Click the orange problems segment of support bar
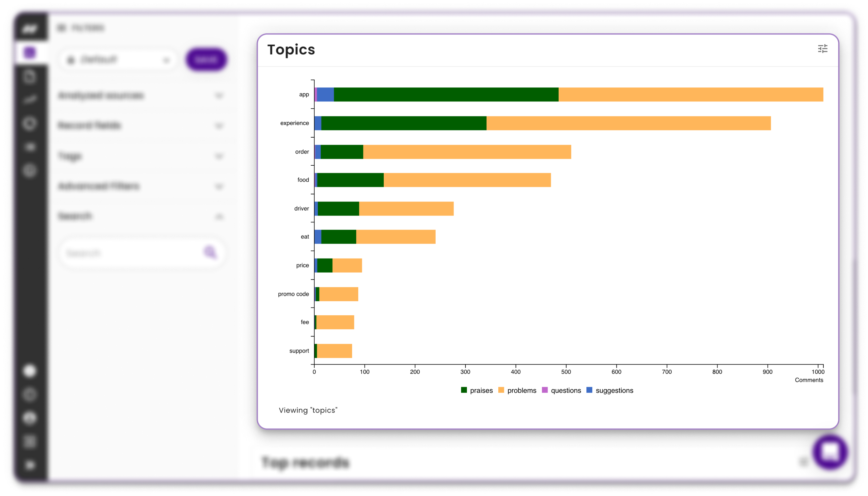The width and height of the screenshot is (868, 496). pos(335,351)
